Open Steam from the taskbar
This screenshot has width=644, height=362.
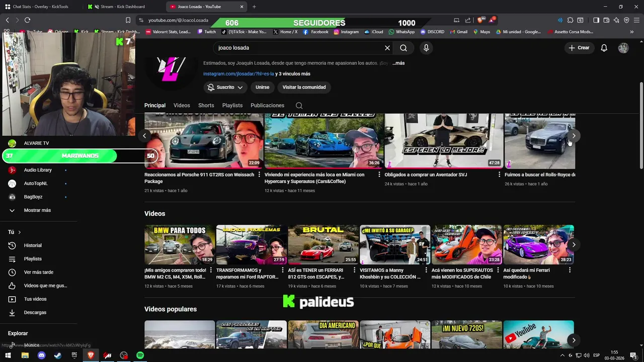tap(58, 355)
